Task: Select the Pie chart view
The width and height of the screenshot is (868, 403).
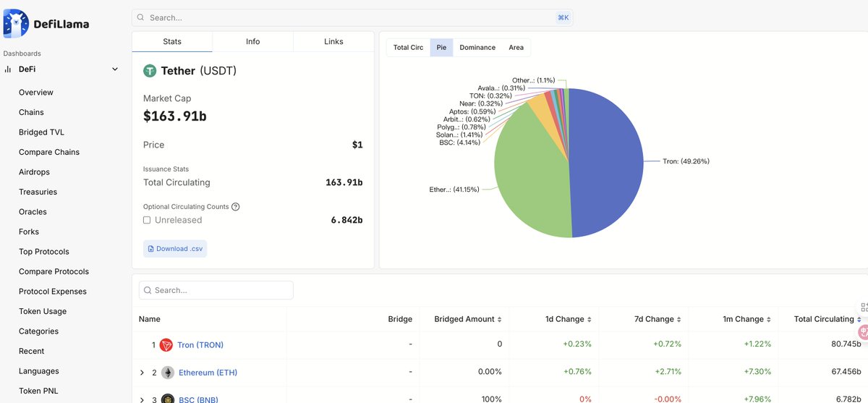Action: (441, 48)
